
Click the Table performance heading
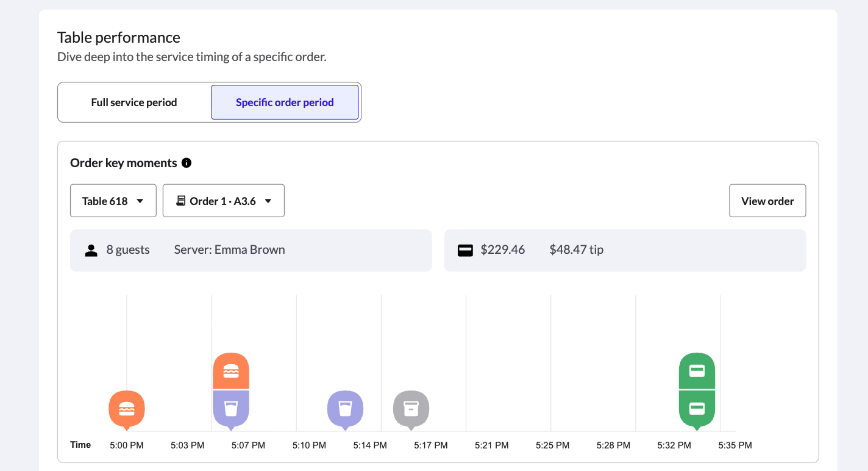pyautogui.click(x=119, y=38)
